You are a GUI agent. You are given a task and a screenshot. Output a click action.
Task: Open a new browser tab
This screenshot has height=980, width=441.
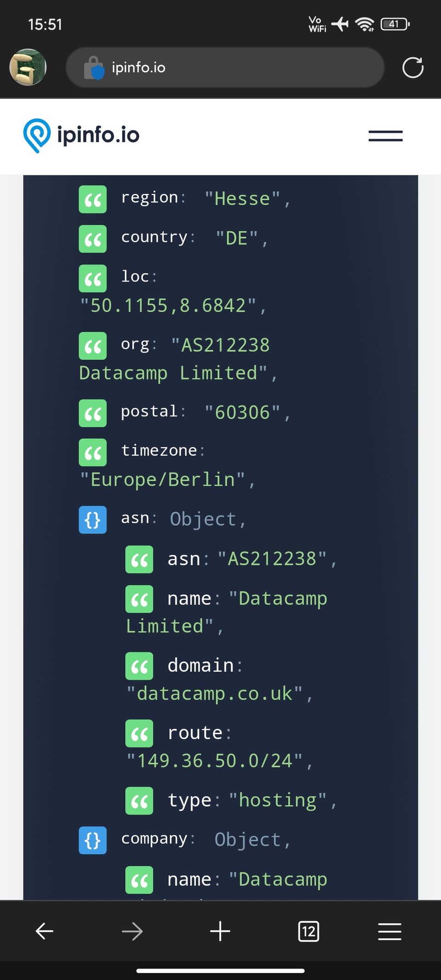(220, 931)
